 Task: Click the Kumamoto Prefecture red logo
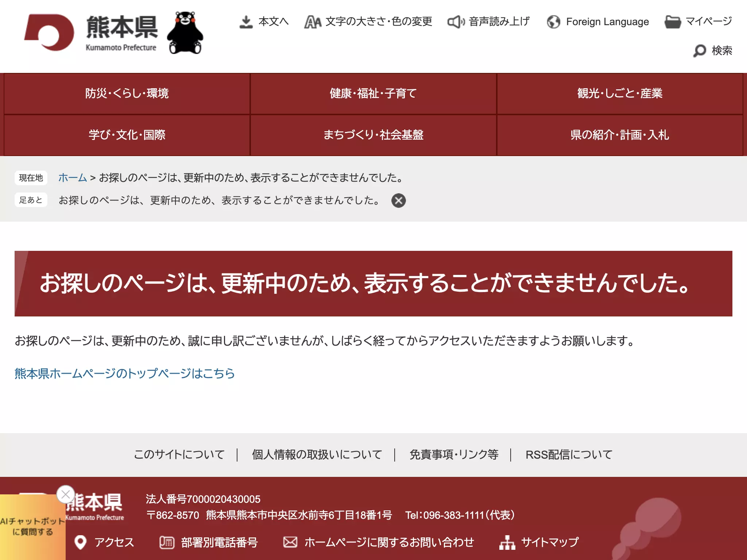tap(49, 32)
